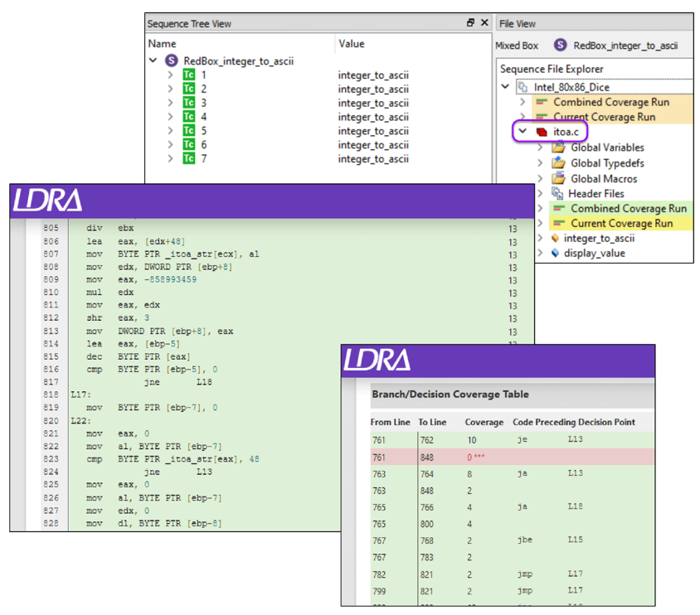This screenshot has height=615, width=700.
Task: Expand the Global Typedefs node
Action: point(540,162)
